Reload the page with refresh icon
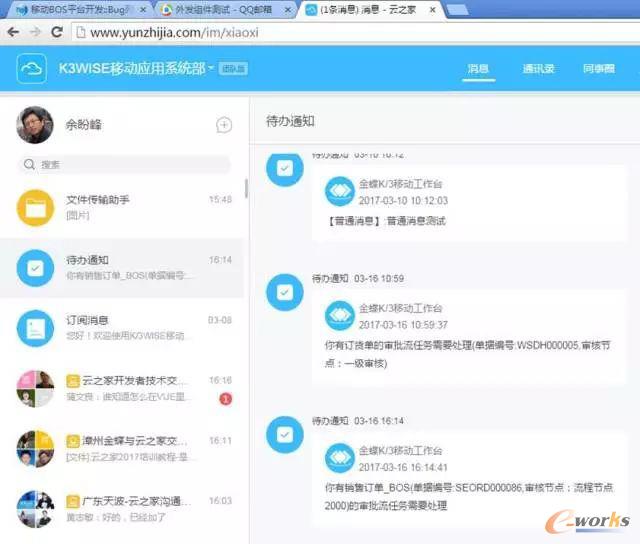 pyautogui.click(x=57, y=32)
